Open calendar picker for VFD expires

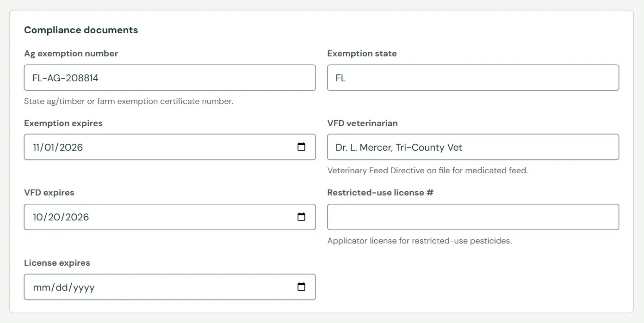301,217
